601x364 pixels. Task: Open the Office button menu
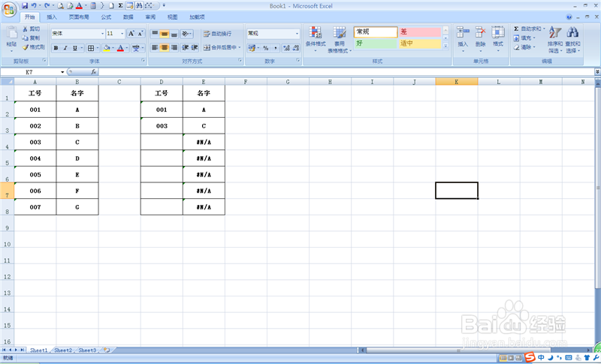(9, 9)
